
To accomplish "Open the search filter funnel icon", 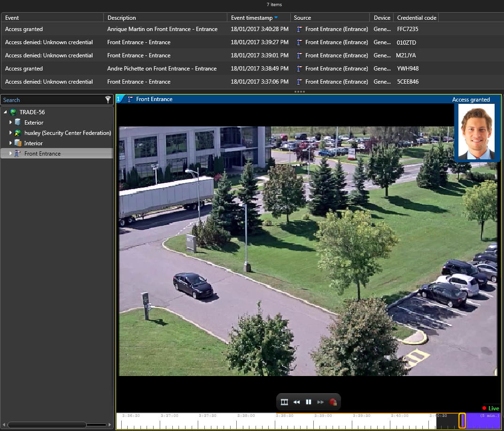I will [x=108, y=100].
